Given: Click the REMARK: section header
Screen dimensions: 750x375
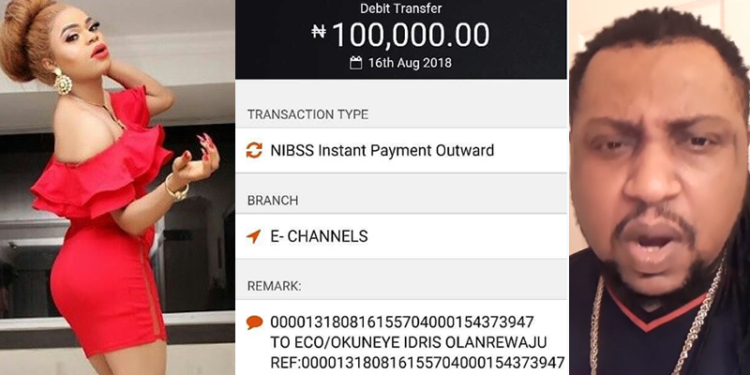Looking at the screenshot, I should pos(274,286).
